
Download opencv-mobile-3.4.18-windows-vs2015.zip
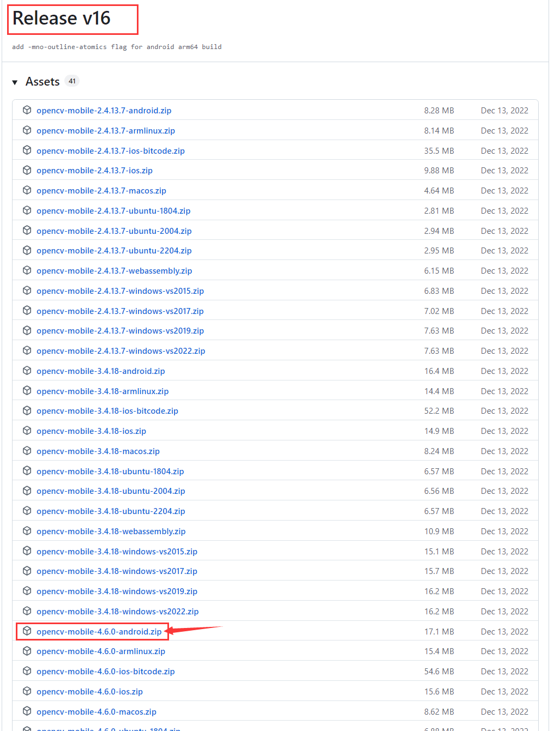117,552
